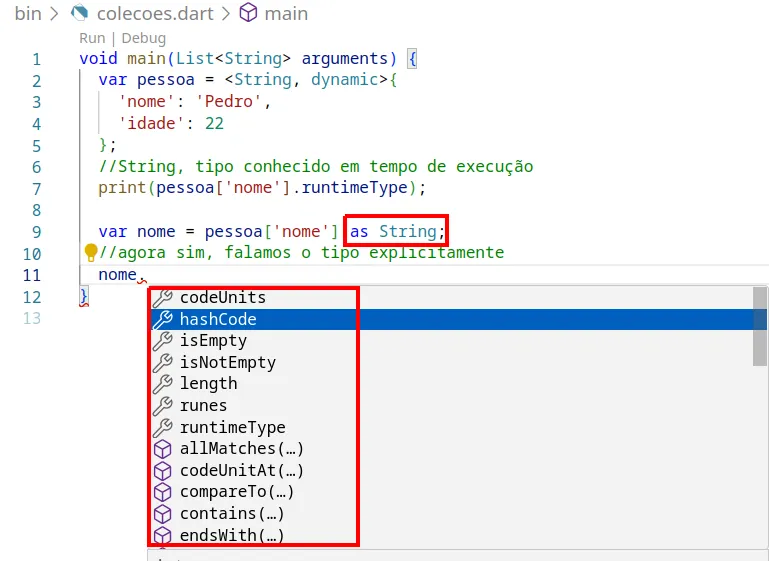
Task: Click 'arguments' parameter on line 1
Action: click(345, 59)
